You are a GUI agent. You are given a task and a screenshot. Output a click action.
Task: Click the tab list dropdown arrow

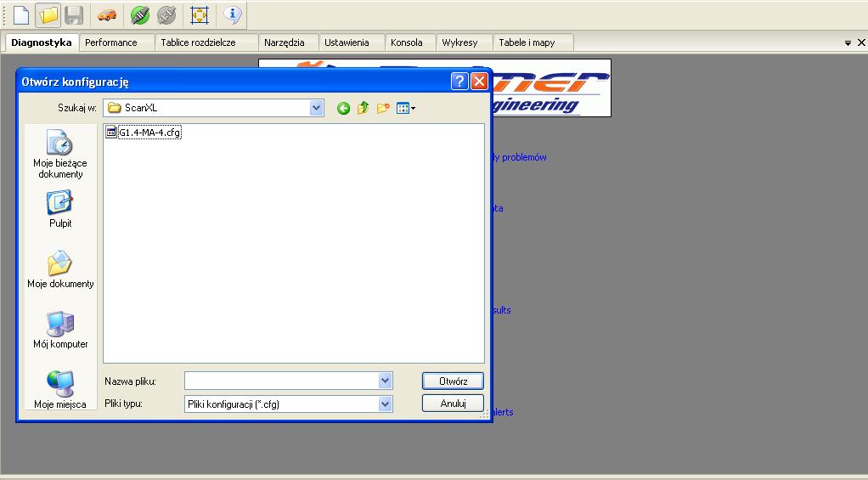click(x=848, y=42)
